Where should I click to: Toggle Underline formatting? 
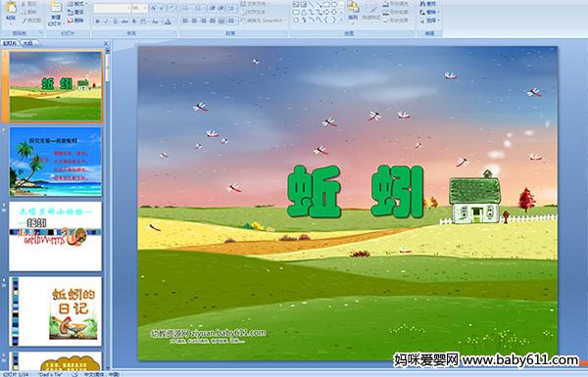(116, 22)
